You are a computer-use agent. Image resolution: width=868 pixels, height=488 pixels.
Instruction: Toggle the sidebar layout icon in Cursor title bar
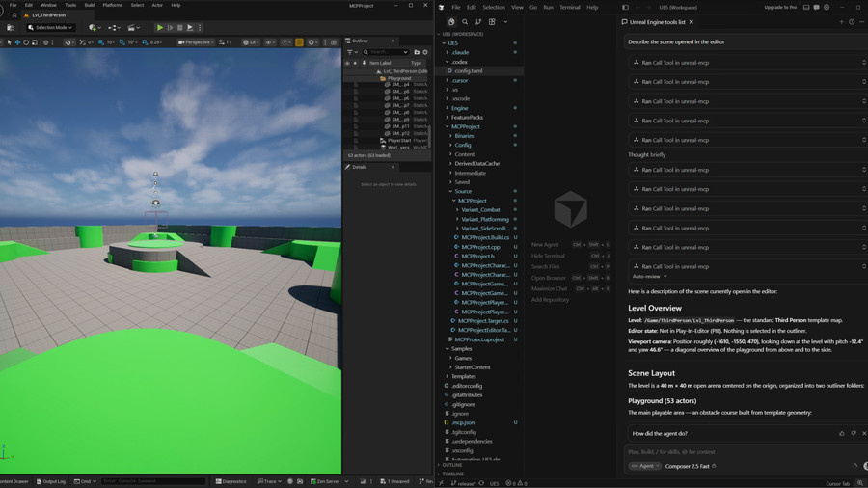pos(625,7)
